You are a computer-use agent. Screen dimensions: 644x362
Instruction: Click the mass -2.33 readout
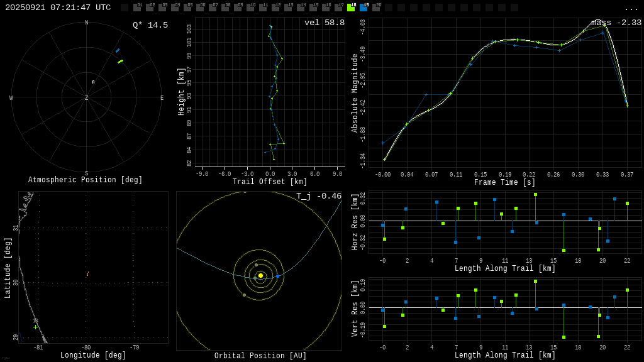coord(616,23)
